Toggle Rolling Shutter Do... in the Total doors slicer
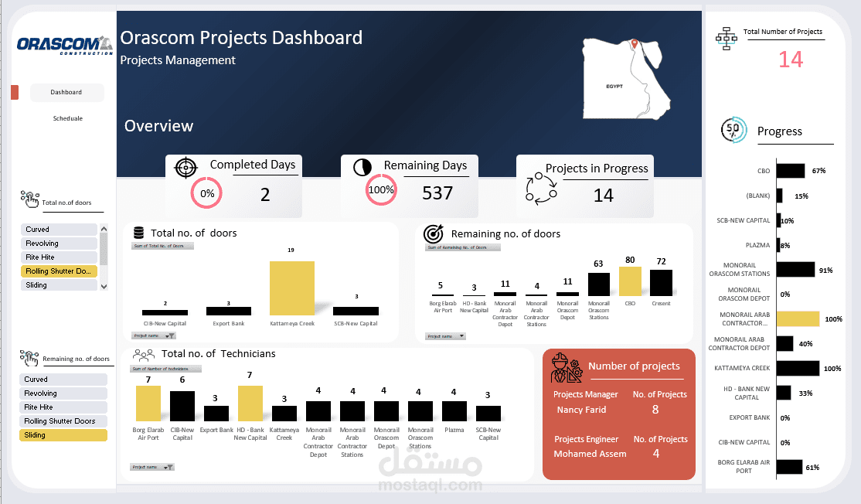Screen dimensions: 861x504 click(x=59, y=271)
